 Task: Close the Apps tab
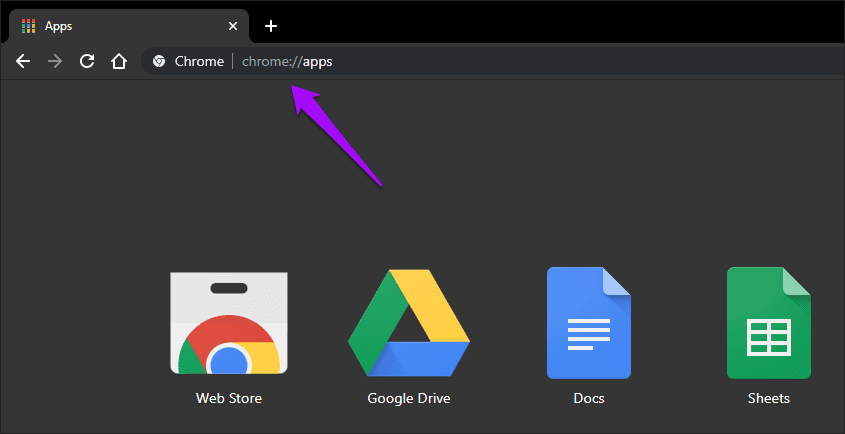(233, 26)
